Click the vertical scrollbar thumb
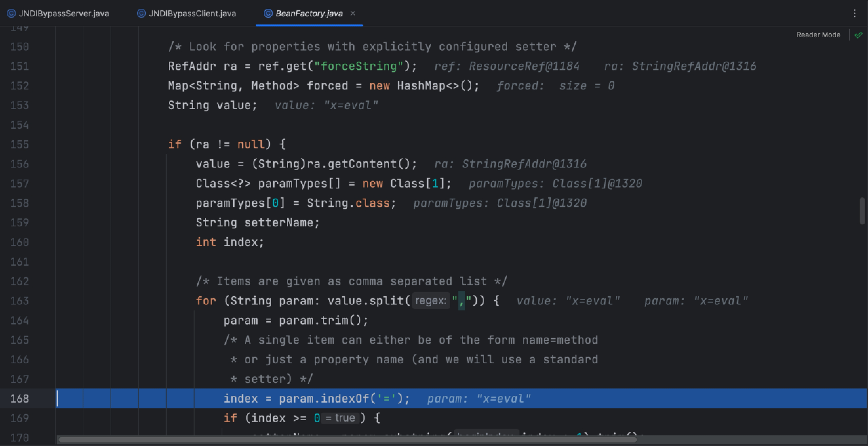The image size is (868, 446). tap(862, 211)
